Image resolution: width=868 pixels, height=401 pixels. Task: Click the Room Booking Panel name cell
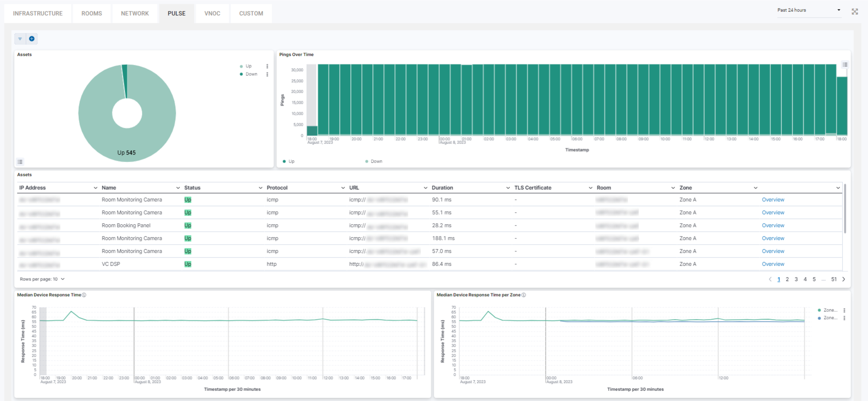click(x=126, y=225)
